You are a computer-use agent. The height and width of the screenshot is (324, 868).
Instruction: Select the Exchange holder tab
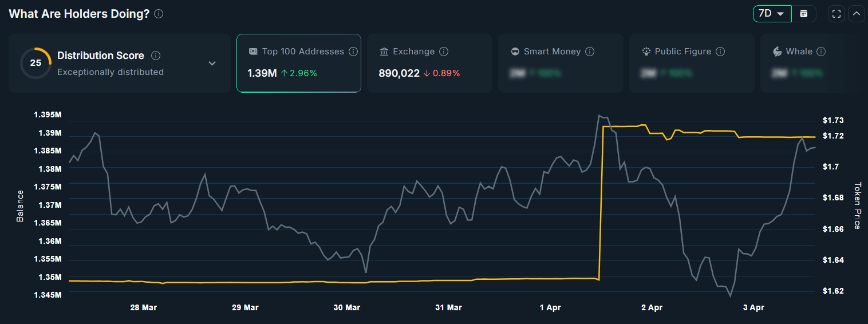(429, 63)
